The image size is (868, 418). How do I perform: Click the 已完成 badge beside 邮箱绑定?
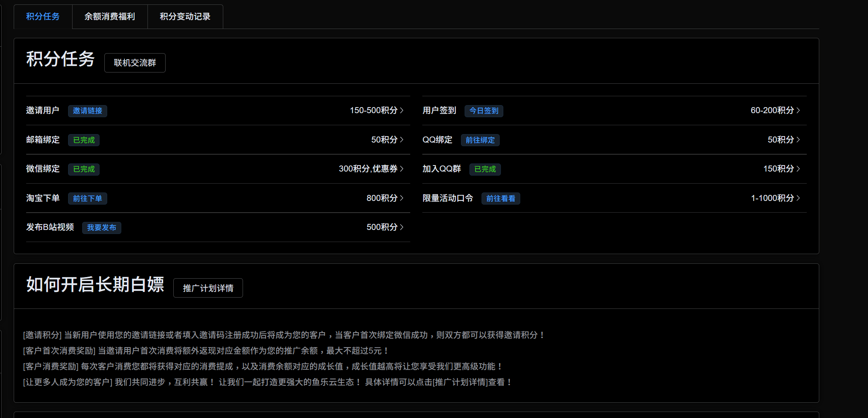[84, 140]
